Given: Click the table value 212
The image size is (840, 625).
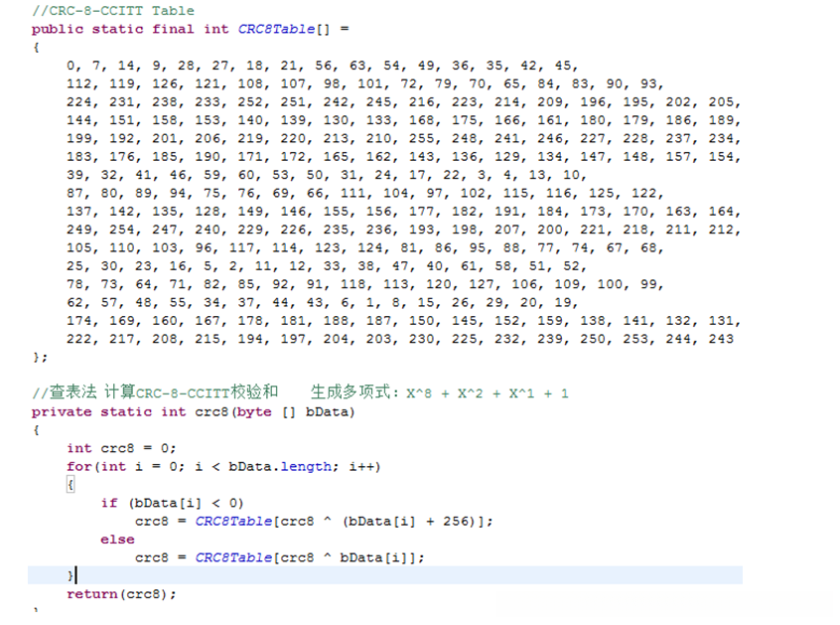Looking at the screenshot, I should pos(721,230).
